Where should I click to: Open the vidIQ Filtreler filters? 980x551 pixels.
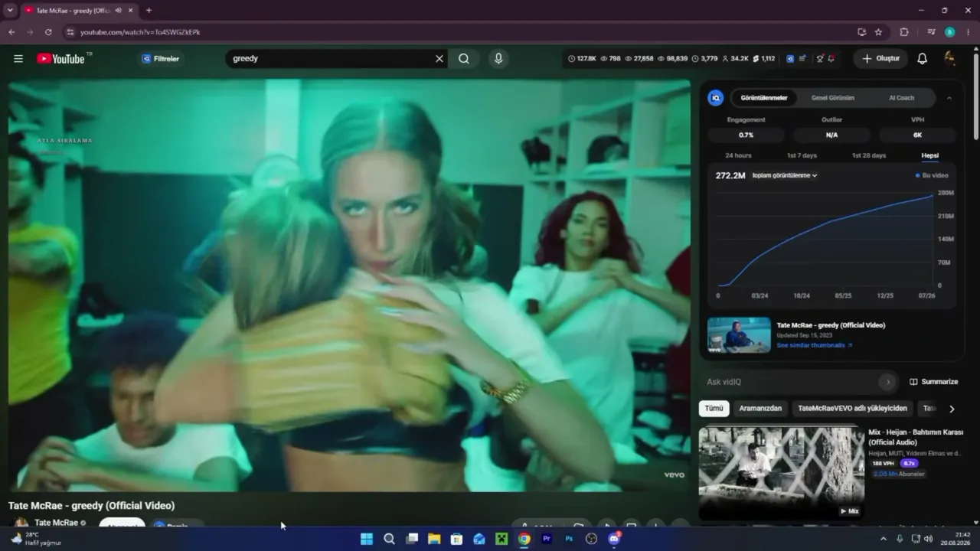point(161,58)
